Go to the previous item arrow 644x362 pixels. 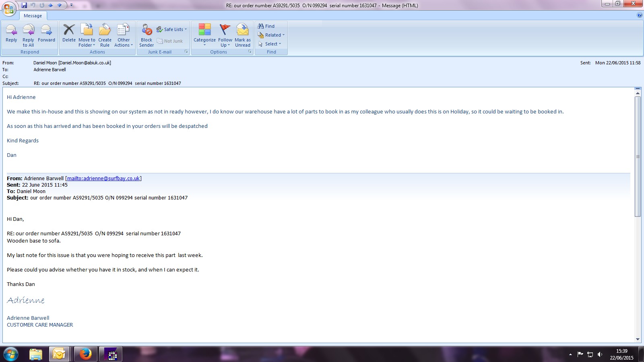(51, 5)
